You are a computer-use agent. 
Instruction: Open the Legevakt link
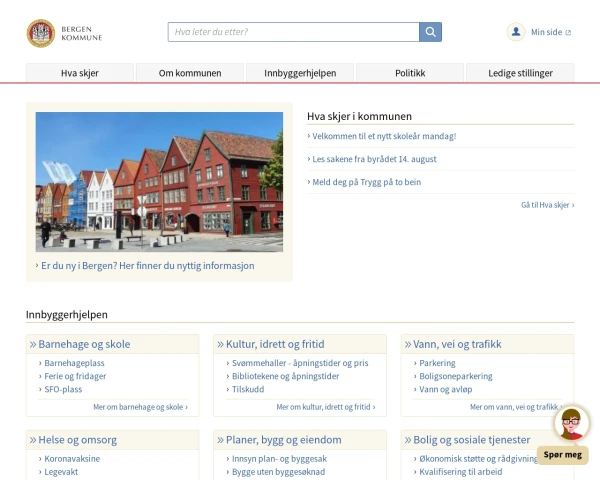coord(61,472)
